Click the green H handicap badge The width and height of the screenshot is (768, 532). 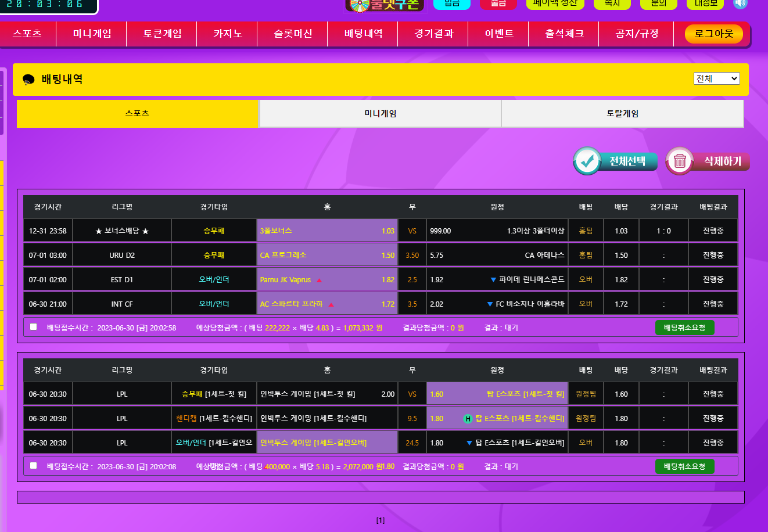click(x=468, y=419)
